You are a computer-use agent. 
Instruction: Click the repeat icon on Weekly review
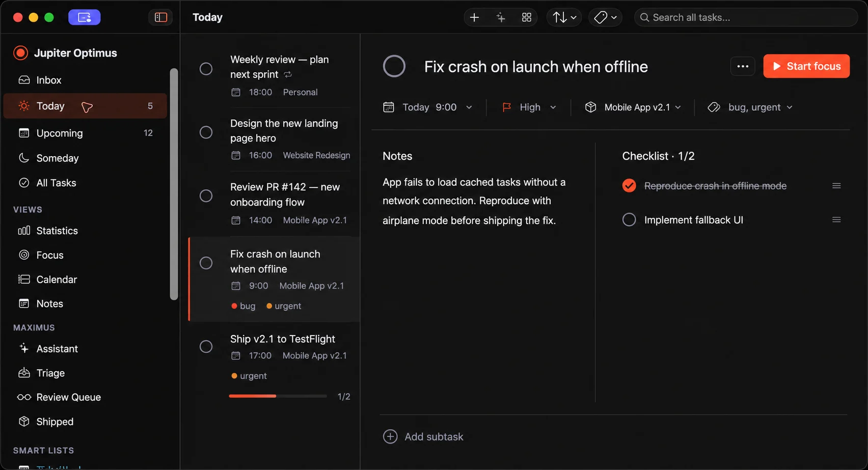(288, 74)
